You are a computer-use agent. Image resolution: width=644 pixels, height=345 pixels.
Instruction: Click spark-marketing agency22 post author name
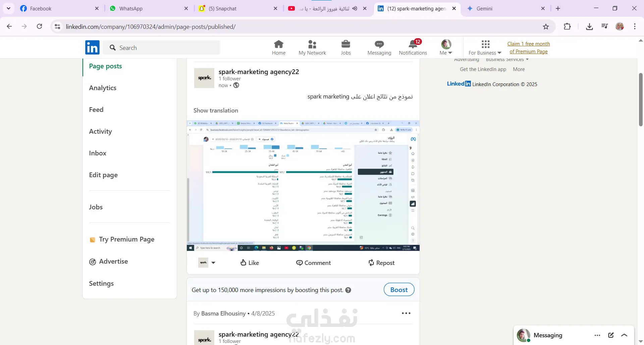[x=259, y=72]
